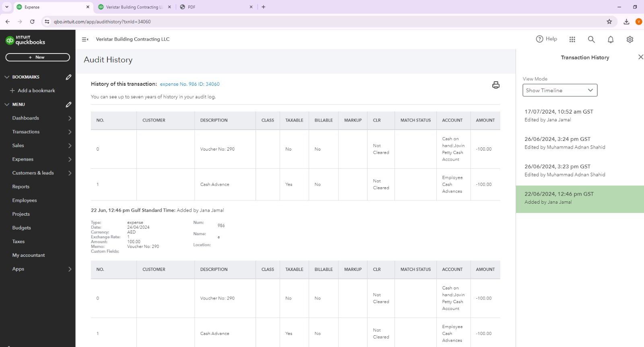Click the address bar URL
Image resolution: width=644 pixels, height=347 pixels.
(102, 22)
